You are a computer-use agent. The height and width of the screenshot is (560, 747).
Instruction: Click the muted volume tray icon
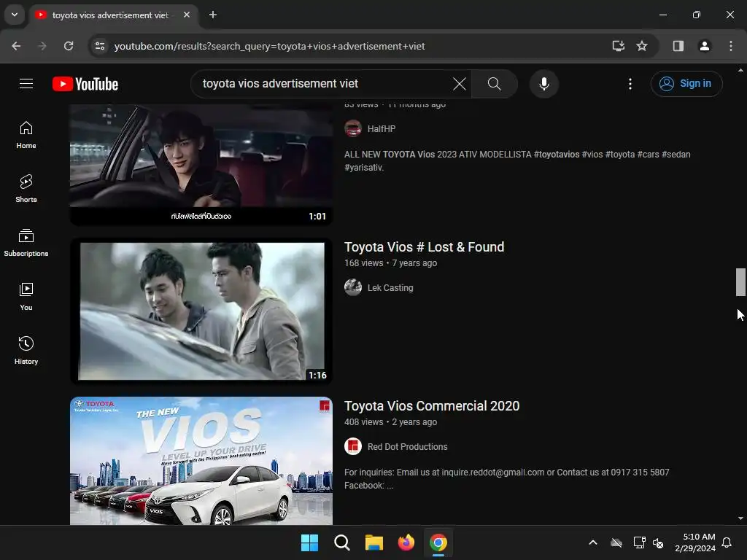[x=658, y=542]
